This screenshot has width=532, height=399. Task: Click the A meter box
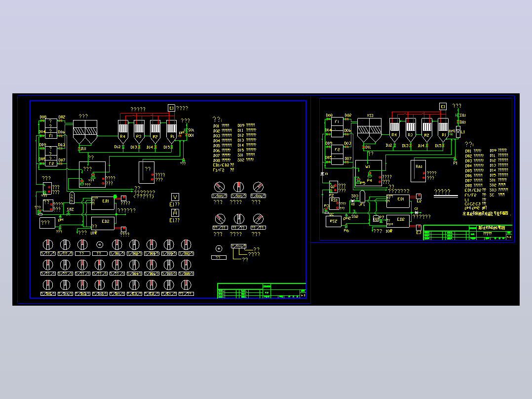click(175, 213)
